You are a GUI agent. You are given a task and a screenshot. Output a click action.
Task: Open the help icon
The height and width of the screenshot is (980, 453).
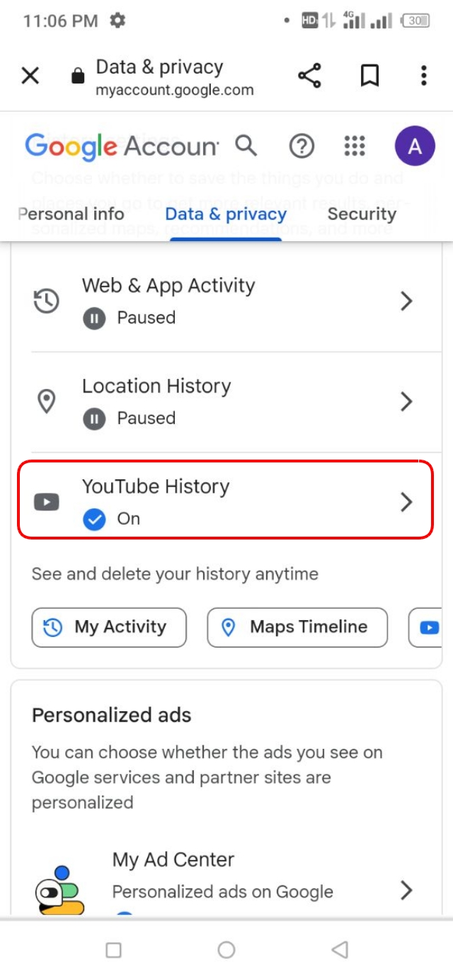(x=302, y=146)
